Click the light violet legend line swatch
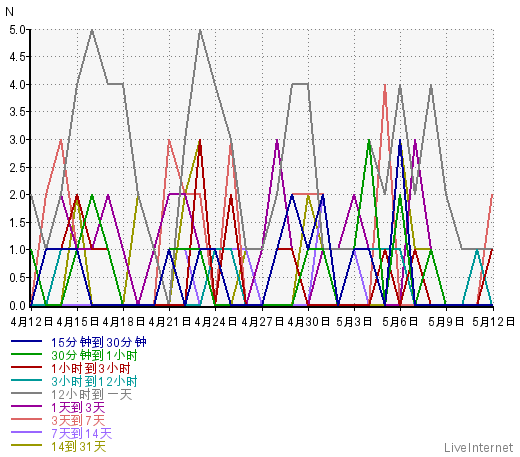 (x=26, y=432)
